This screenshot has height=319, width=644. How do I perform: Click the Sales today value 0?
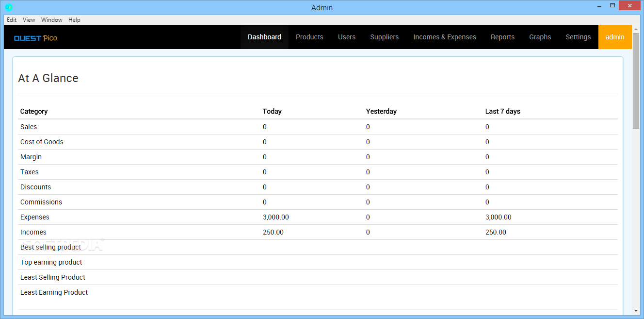pos(265,127)
